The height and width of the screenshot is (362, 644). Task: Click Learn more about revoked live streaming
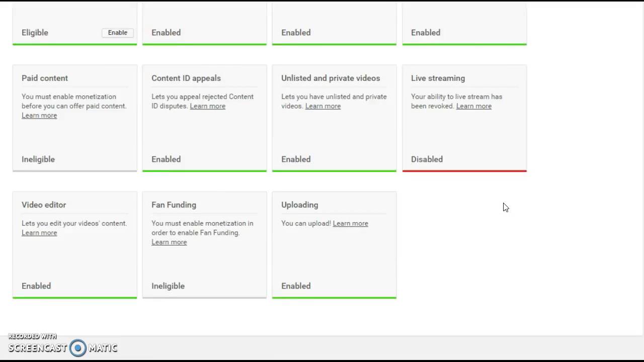pyautogui.click(x=473, y=106)
